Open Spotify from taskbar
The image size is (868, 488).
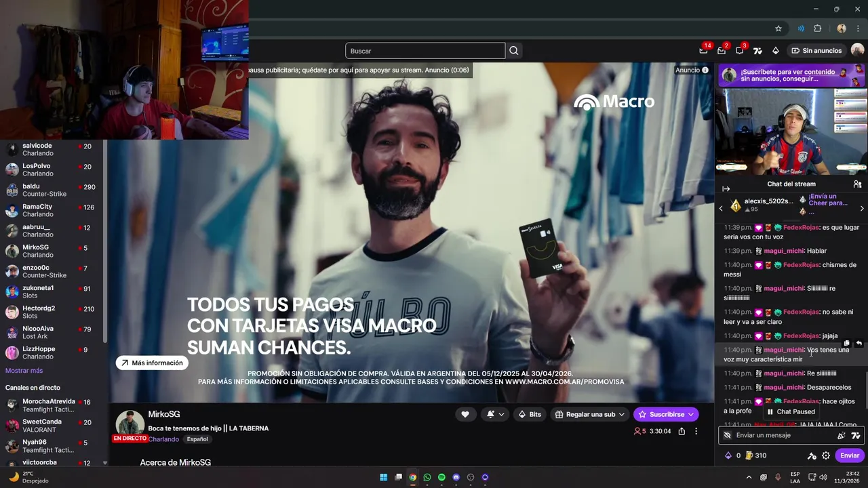point(441,477)
